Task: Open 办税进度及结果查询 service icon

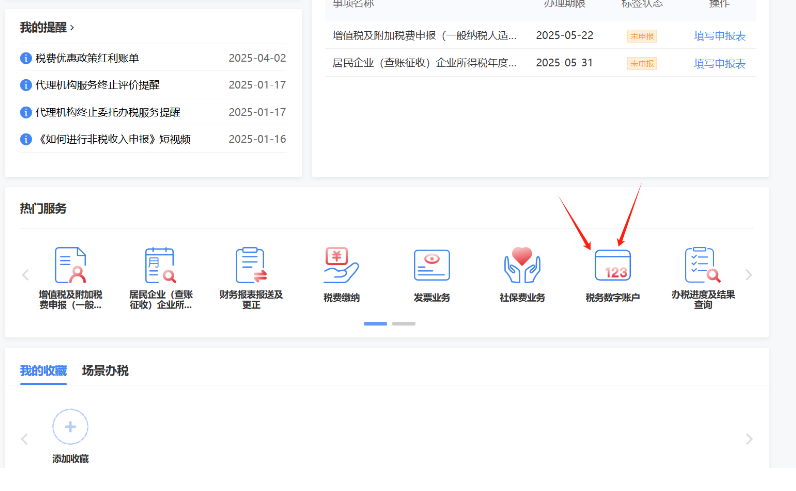Action: [703, 265]
